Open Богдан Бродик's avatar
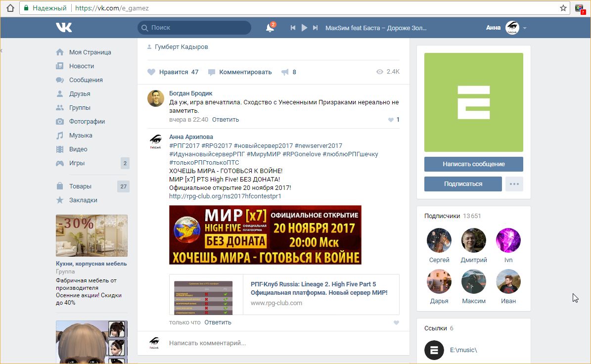 156,98
